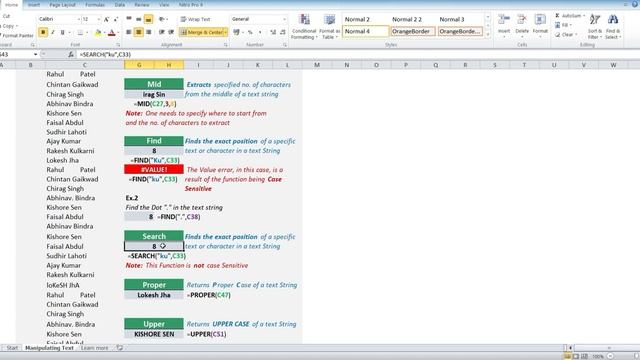Switch to the Insert ribbon tab
This screenshot has width=640, height=360.
(x=34, y=5)
